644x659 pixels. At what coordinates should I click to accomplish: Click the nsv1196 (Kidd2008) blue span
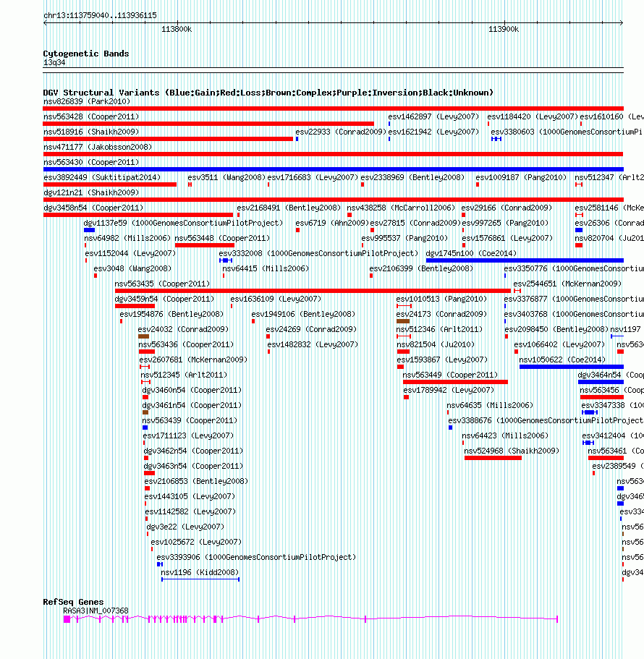point(200,579)
